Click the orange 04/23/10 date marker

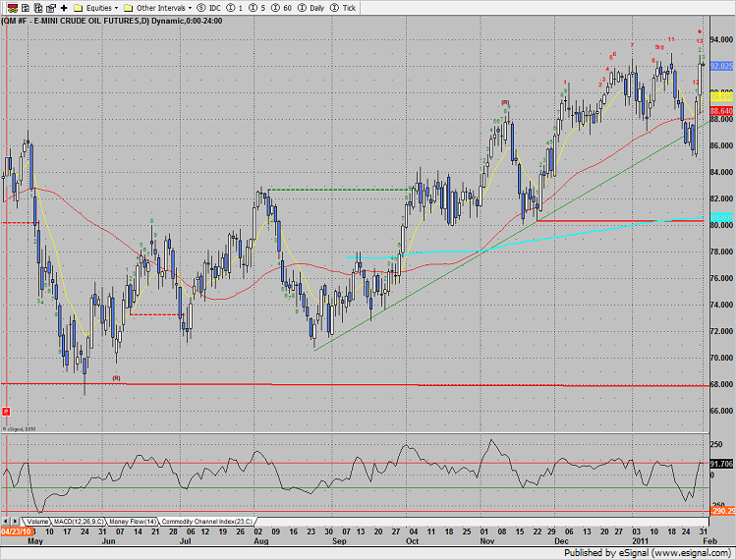tap(16, 532)
